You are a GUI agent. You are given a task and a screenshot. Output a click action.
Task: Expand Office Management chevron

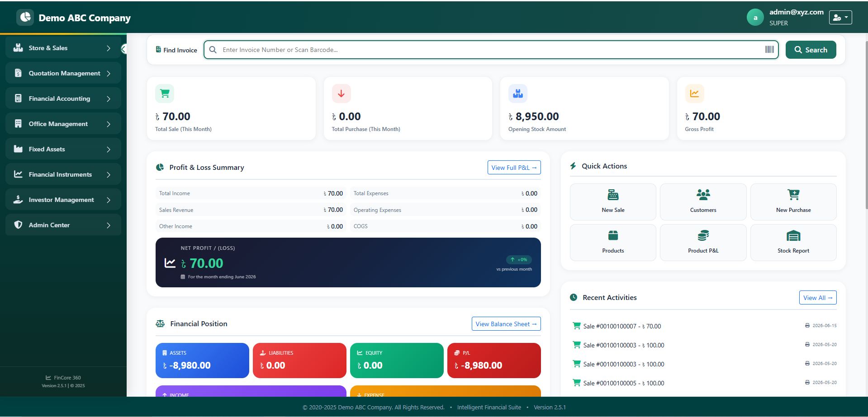[x=109, y=124]
